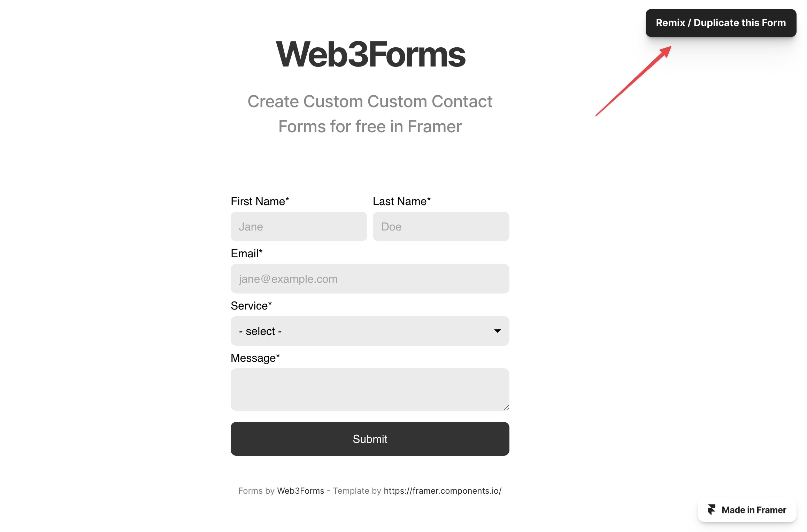Submit the contact form
The image size is (807, 532).
coord(370,439)
